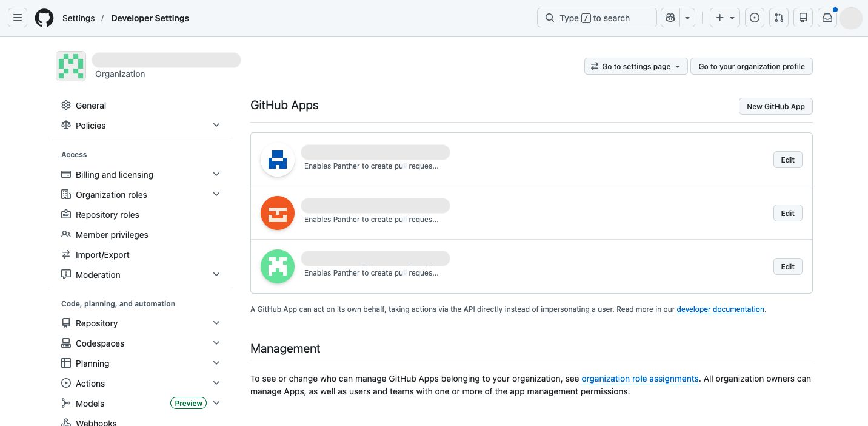This screenshot has width=868, height=426.
Task: Edit the app with orange icon
Action: coord(788,213)
